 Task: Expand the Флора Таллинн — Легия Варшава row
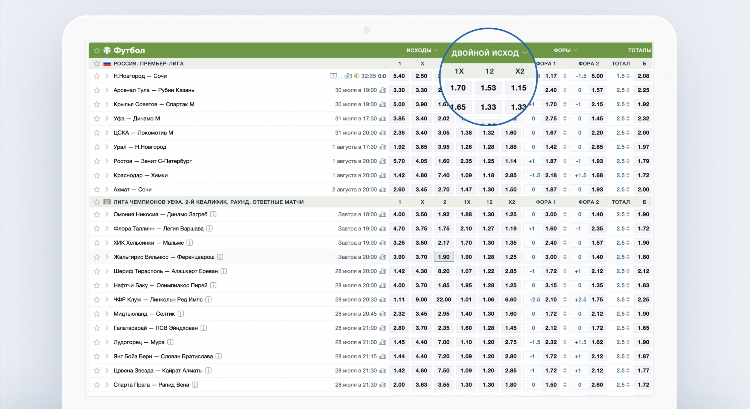pos(107,229)
